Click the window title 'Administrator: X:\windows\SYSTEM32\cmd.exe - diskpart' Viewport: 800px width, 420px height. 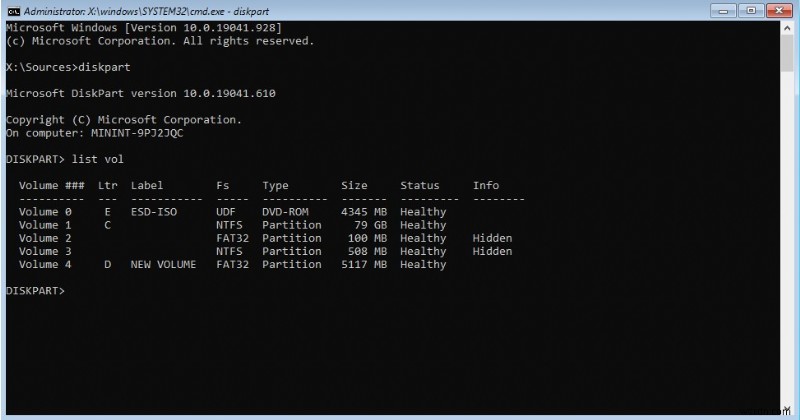[146, 11]
